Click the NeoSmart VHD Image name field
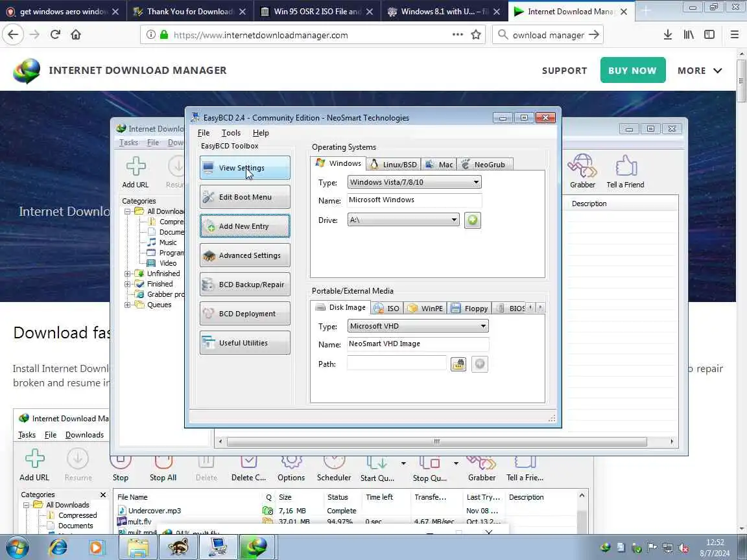Screen dimensions: 747x560 click(x=418, y=344)
